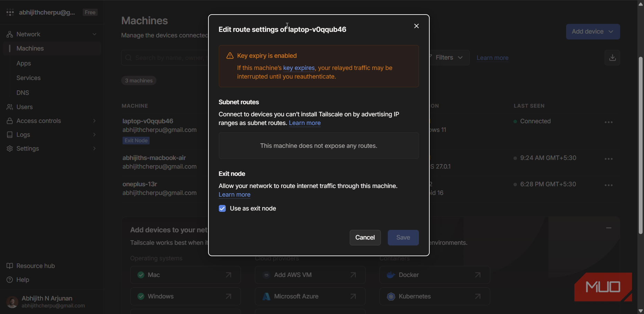The height and width of the screenshot is (314, 644).
Task: Open the Add AWS VM option
Action: tap(310, 275)
